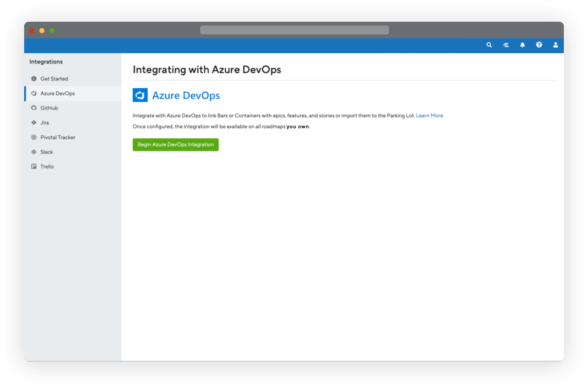Click the Integrating with Azure DevOps title

tap(206, 70)
